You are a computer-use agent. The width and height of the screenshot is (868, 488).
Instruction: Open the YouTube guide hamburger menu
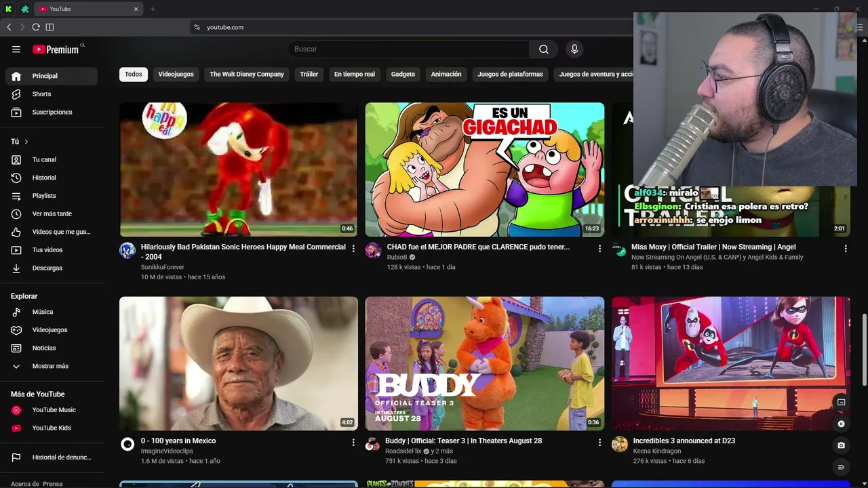(x=16, y=49)
